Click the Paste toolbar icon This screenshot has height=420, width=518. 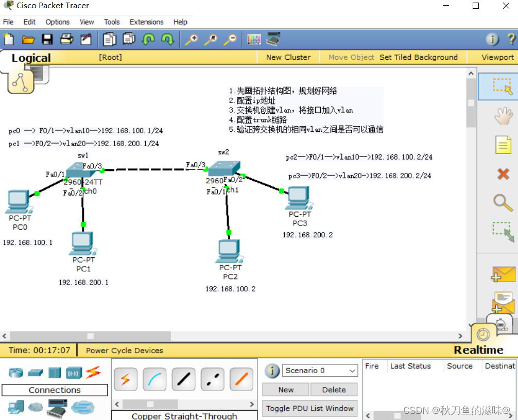coord(129,39)
